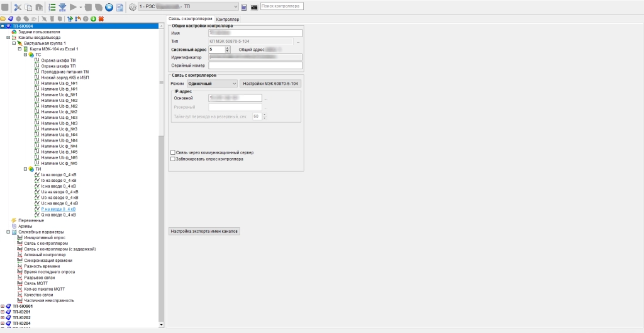Switch to the Контроллер tab
This screenshot has height=333, width=644.
click(x=228, y=20)
